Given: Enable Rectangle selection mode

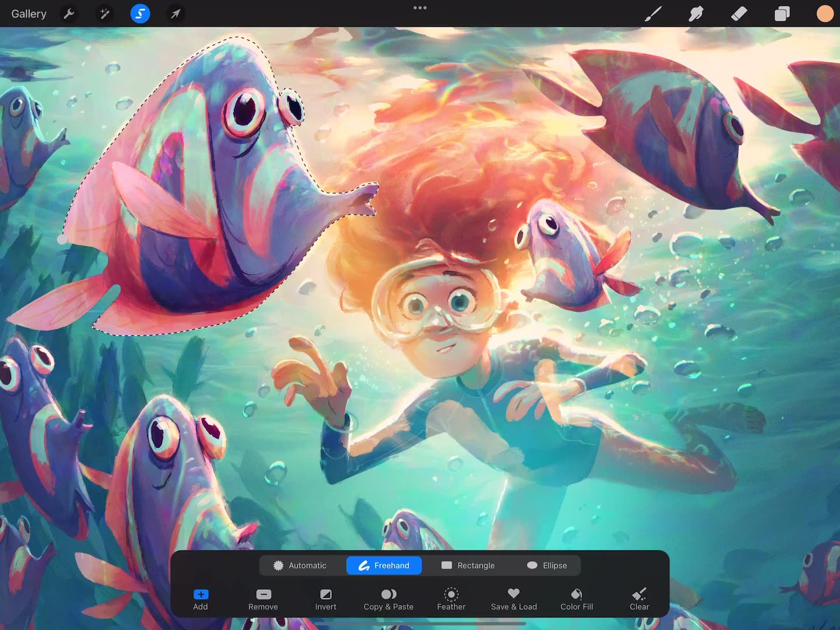Looking at the screenshot, I should pyautogui.click(x=468, y=565).
